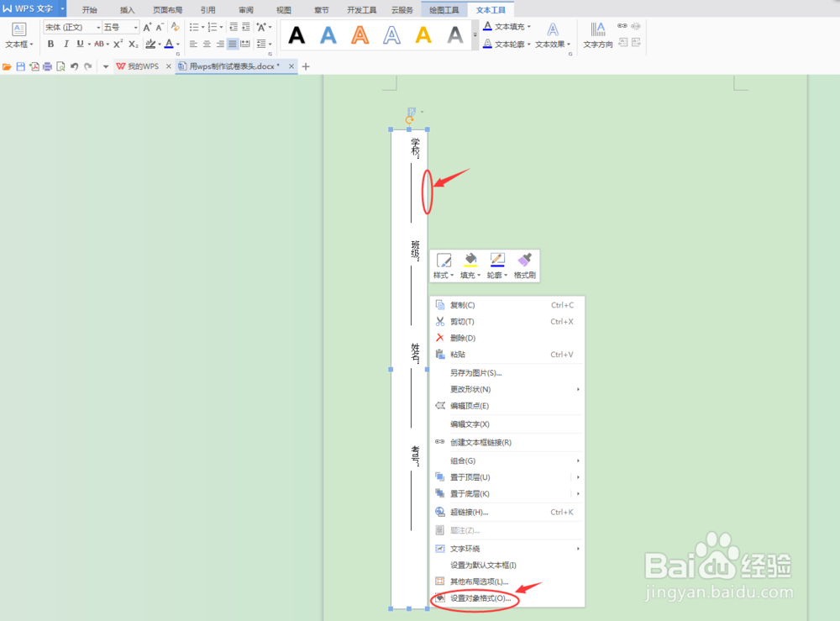Image resolution: width=840 pixels, height=621 pixels.
Task: Click 轮廓 outline button in mini toolbar
Action: [497, 266]
